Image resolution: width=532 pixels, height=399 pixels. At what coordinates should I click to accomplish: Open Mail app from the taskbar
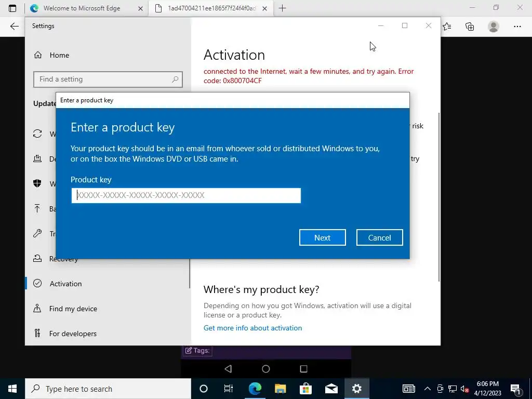(331, 389)
